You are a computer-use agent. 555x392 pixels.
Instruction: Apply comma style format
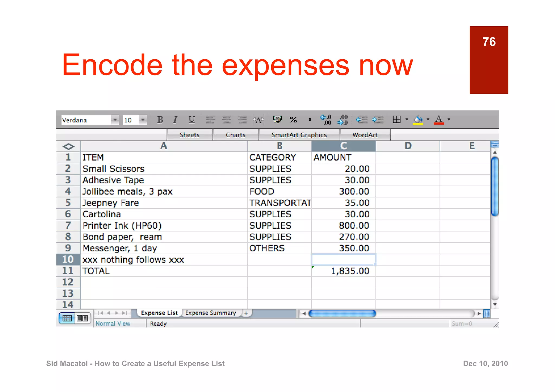(x=309, y=119)
